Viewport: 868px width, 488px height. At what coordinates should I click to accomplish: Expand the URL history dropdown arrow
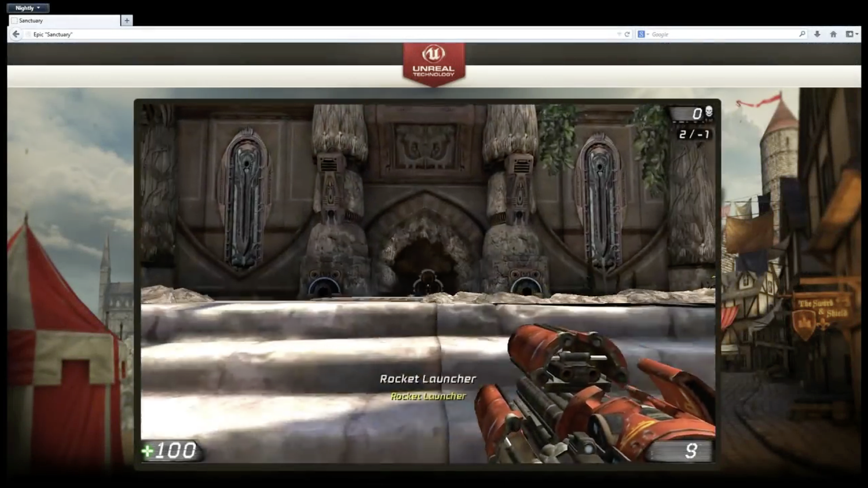pyautogui.click(x=619, y=34)
